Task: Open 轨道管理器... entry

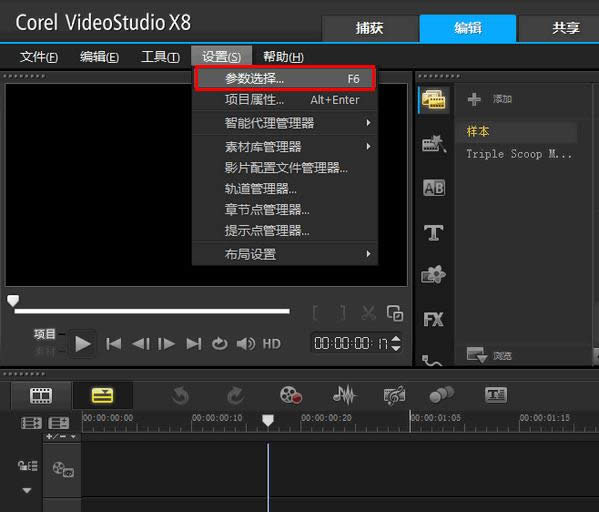Action: click(x=285, y=188)
